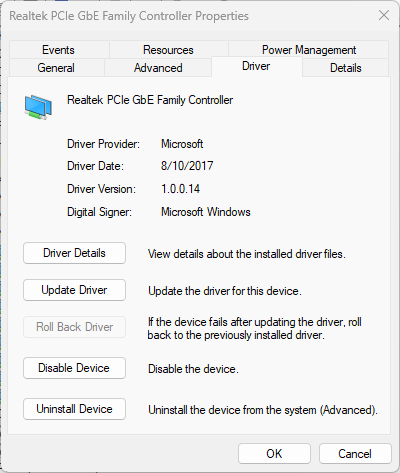Click the network adapter device icon
400x473 pixels.
pyautogui.click(x=38, y=107)
